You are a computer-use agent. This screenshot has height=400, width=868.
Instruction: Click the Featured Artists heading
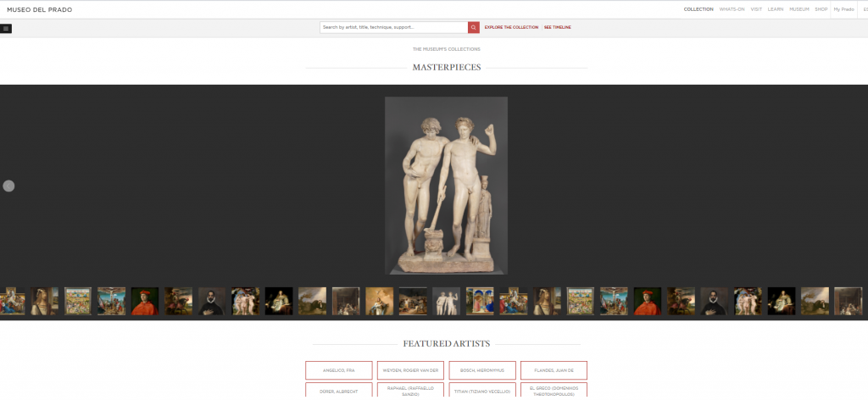click(x=446, y=343)
